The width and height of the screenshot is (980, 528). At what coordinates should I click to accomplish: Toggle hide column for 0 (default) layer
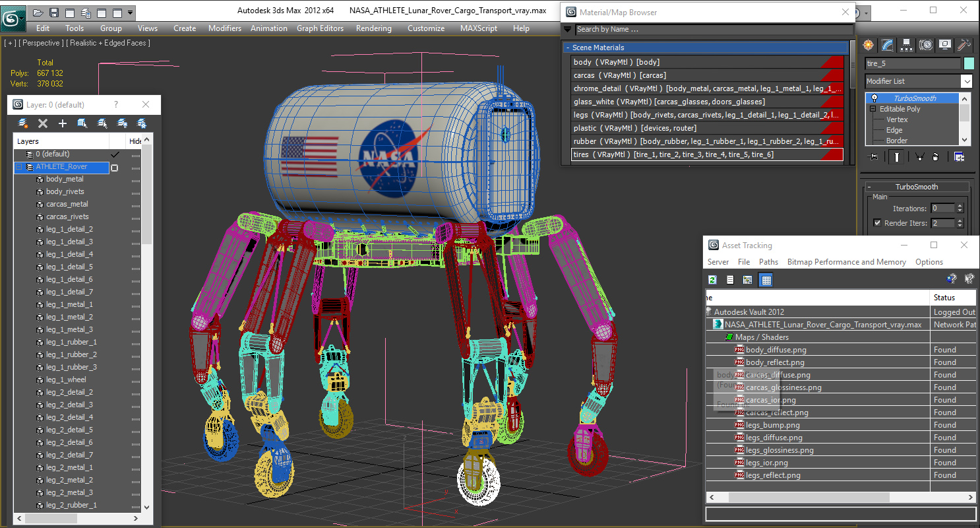click(x=135, y=155)
